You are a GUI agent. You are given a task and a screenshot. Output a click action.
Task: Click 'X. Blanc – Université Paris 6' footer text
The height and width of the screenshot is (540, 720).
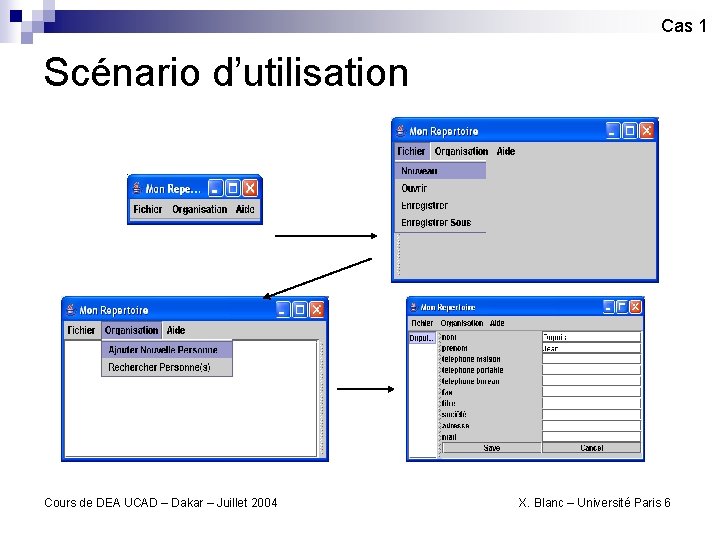594,503
